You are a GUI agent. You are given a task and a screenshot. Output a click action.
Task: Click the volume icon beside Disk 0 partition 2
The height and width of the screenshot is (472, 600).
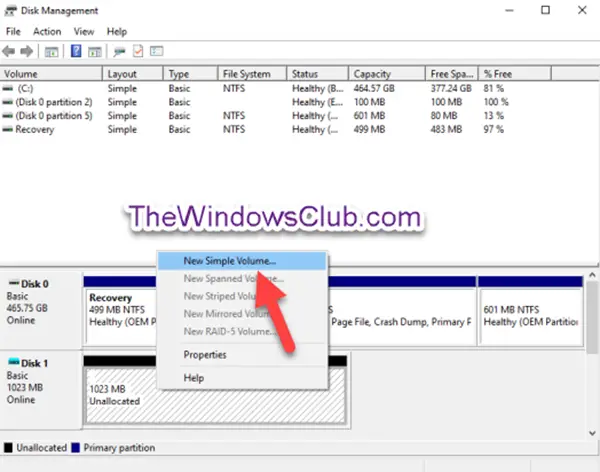click(x=8, y=102)
